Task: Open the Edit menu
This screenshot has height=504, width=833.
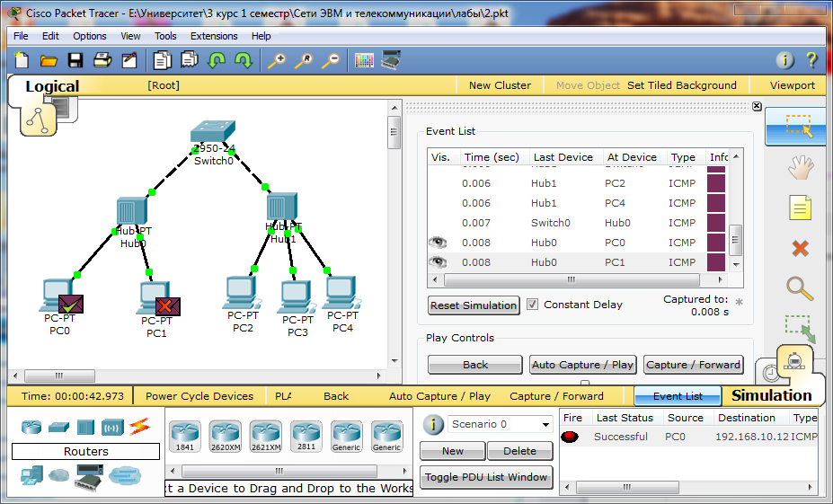Action: [50, 36]
